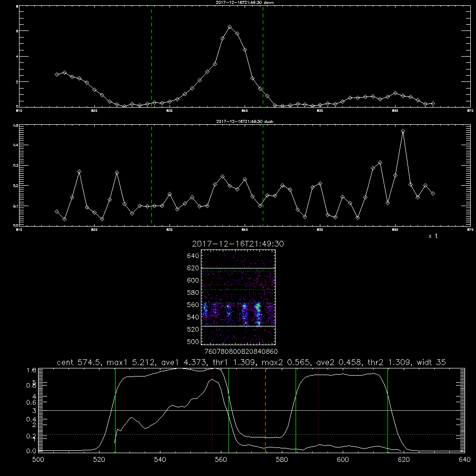Click the heatmap y-axis label 540
476x476 pixels.
(x=193, y=317)
